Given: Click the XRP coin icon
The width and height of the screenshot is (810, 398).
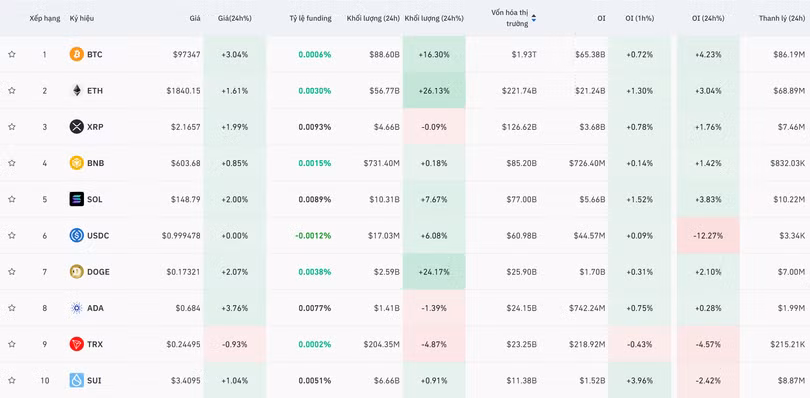Looking at the screenshot, I should click(76, 127).
